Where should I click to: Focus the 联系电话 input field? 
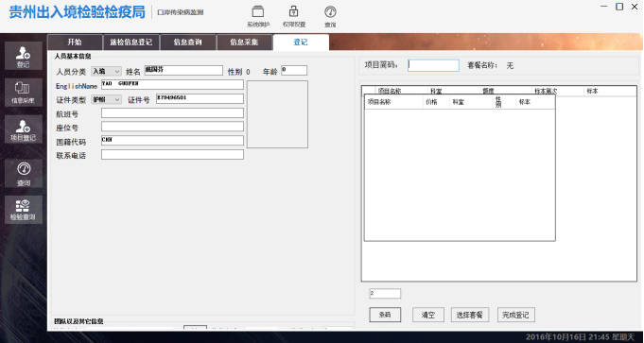click(172, 155)
